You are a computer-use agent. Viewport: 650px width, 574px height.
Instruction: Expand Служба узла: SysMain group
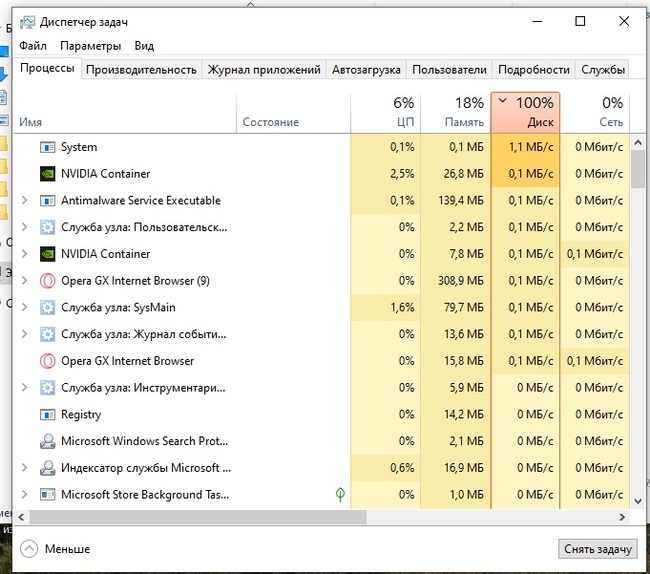click(x=24, y=308)
